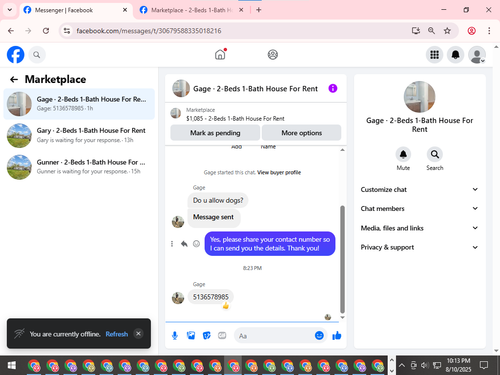Choose a sticker icon in composer
The width and height of the screenshot is (500, 375).
click(207, 335)
